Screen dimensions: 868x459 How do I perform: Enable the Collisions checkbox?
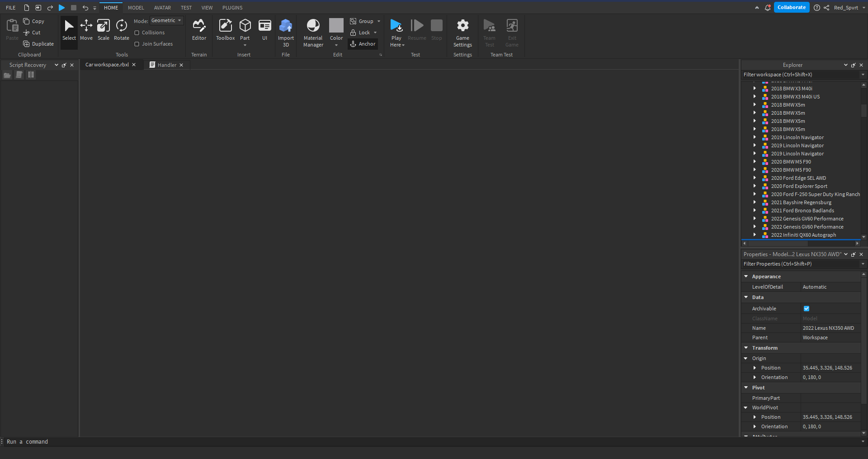tap(137, 33)
